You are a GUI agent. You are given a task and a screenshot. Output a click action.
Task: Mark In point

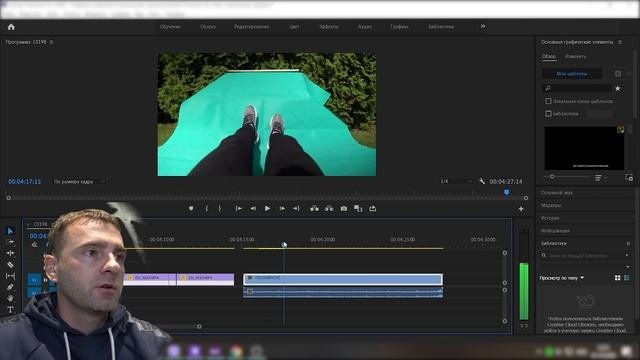[207, 209]
